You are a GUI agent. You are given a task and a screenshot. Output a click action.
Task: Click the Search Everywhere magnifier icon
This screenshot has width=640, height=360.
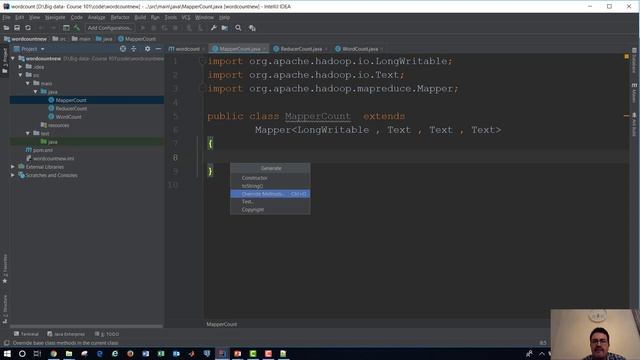pos(238,28)
